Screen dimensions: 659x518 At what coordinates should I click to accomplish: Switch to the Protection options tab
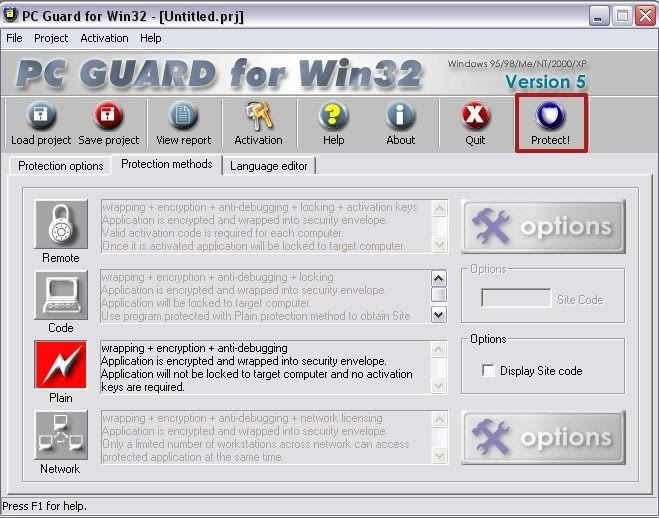61,166
